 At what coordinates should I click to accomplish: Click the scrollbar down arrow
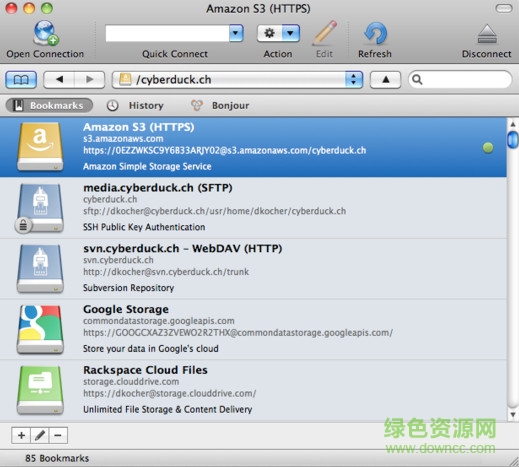(513, 415)
